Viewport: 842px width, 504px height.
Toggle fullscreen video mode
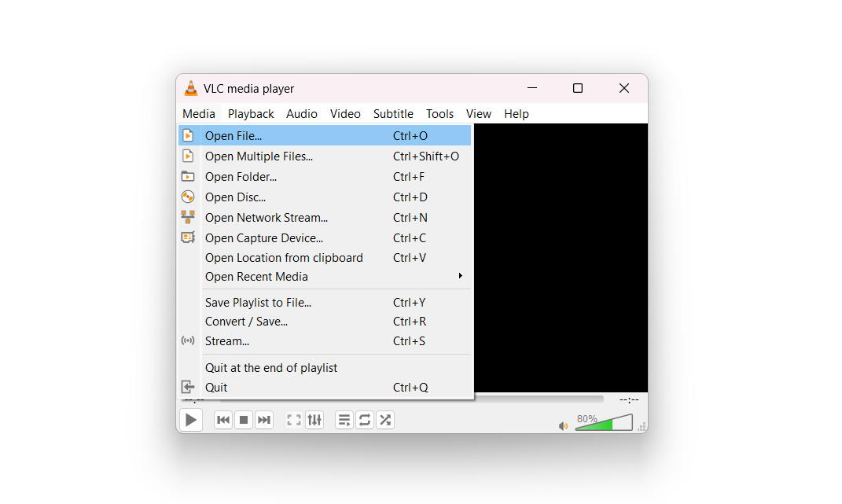[294, 420]
